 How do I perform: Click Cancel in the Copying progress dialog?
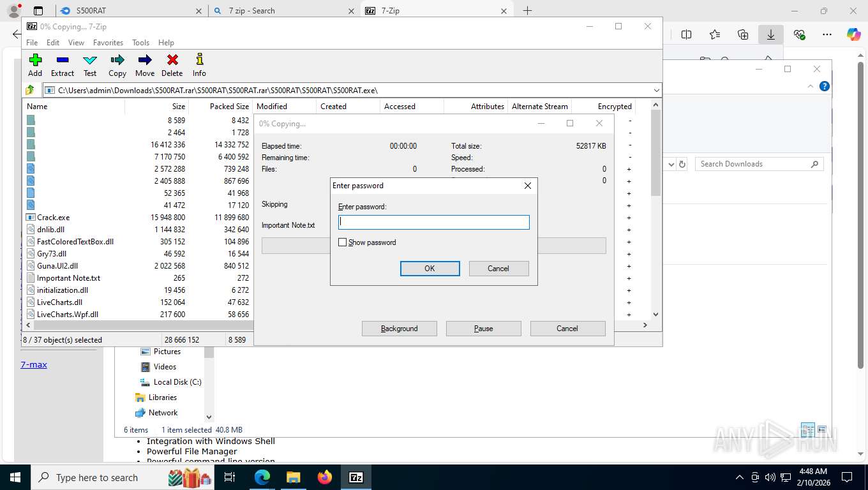point(567,329)
